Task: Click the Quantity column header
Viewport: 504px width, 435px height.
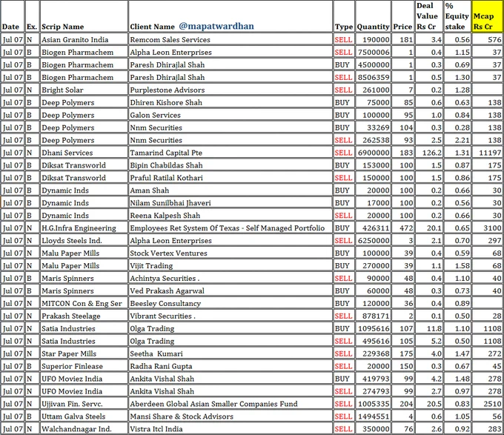Action: 373,17
